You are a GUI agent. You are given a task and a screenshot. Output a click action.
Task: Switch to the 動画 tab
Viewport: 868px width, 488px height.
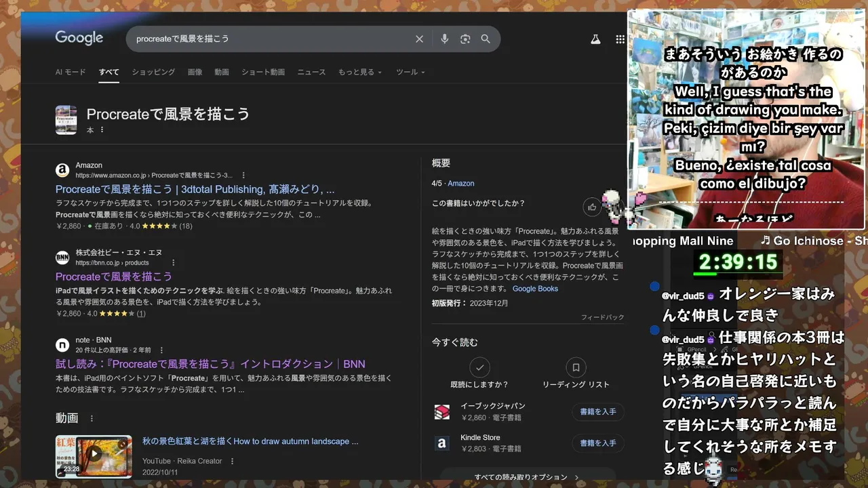pos(222,72)
